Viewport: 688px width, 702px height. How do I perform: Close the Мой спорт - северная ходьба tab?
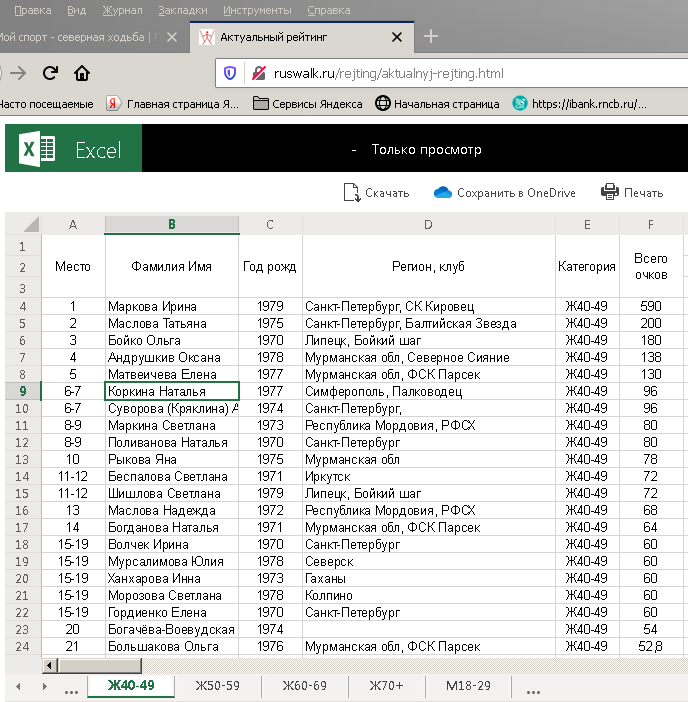pyautogui.click(x=171, y=37)
